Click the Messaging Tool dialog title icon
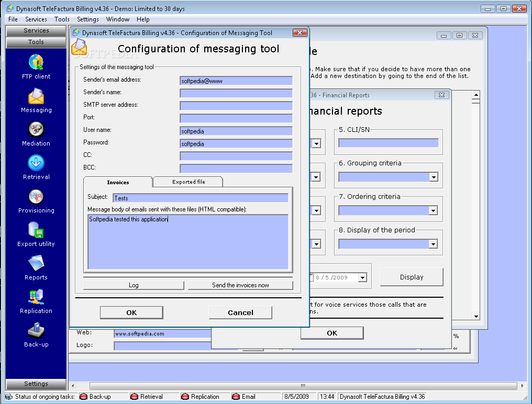The image size is (532, 404). point(76,32)
